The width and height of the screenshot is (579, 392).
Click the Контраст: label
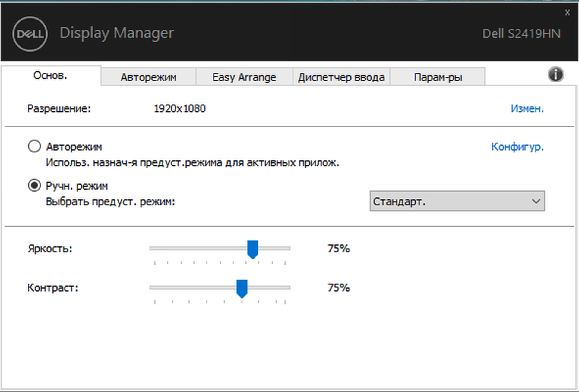point(53,288)
